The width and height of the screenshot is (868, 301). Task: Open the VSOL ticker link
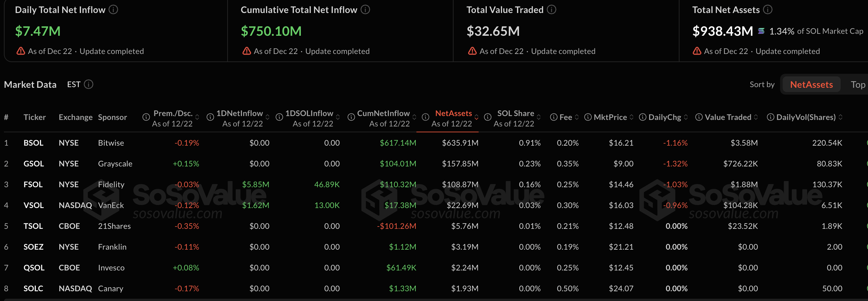(34, 205)
